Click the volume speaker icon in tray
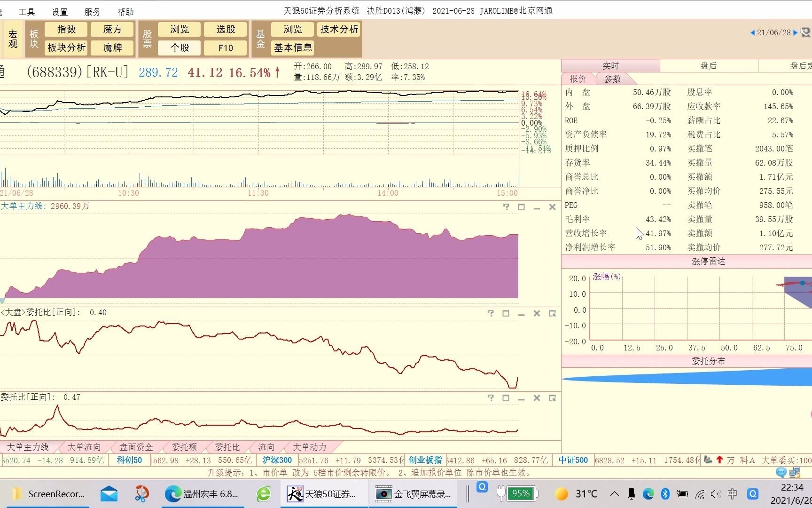812x508 pixels. point(716,494)
